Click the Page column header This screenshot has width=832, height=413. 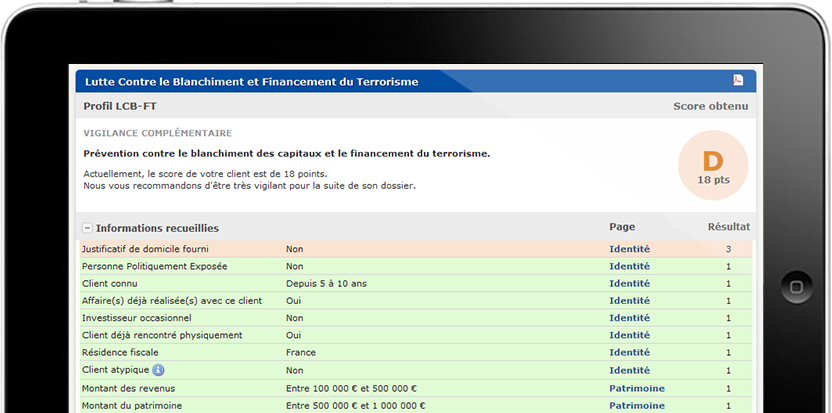(x=622, y=227)
